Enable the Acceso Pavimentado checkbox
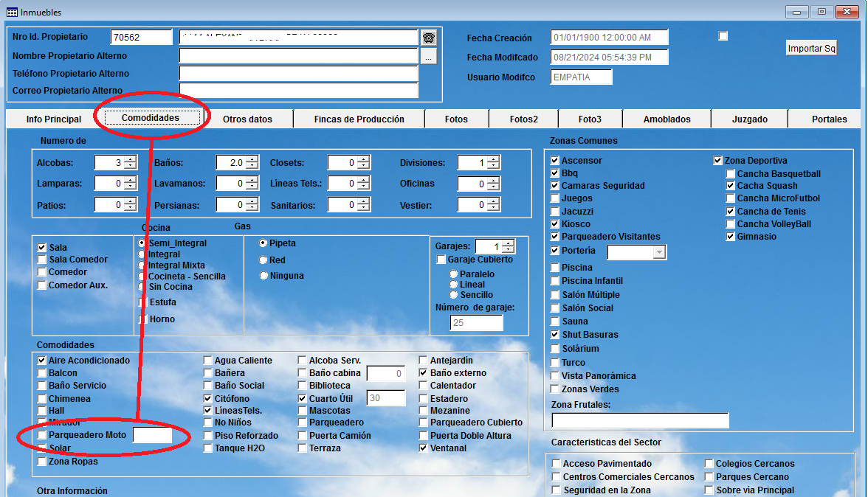The height and width of the screenshot is (497, 868). coord(556,463)
